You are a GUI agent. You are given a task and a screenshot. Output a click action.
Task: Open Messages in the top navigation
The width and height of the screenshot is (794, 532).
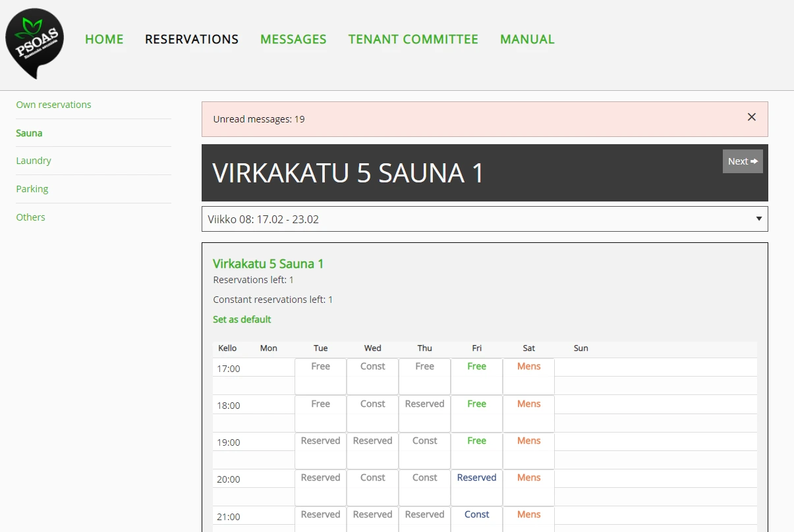[293, 40]
